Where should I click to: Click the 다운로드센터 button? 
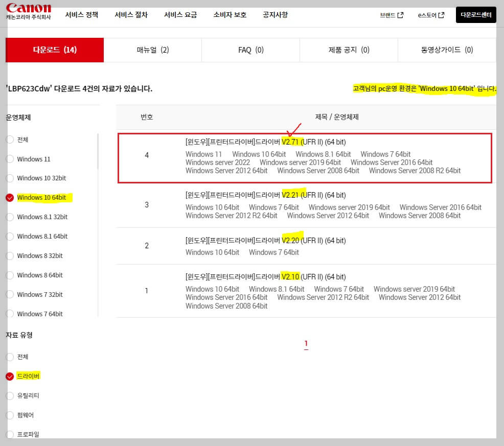click(x=476, y=15)
